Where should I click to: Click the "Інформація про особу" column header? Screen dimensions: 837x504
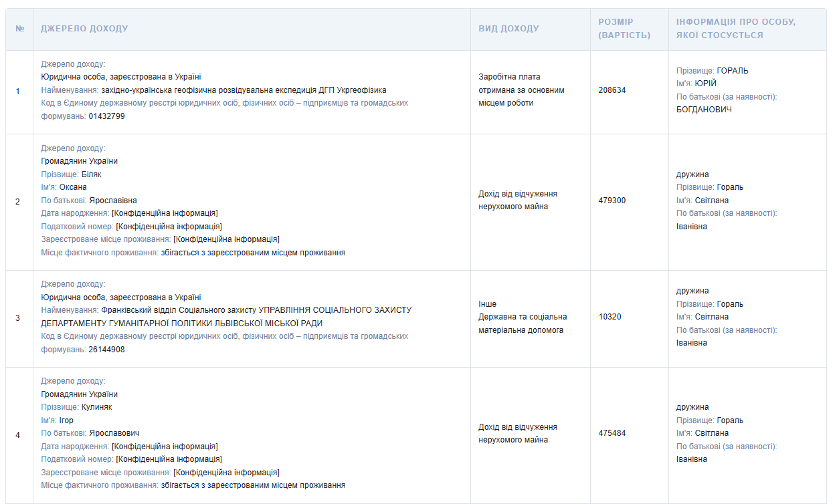pyautogui.click(x=735, y=29)
